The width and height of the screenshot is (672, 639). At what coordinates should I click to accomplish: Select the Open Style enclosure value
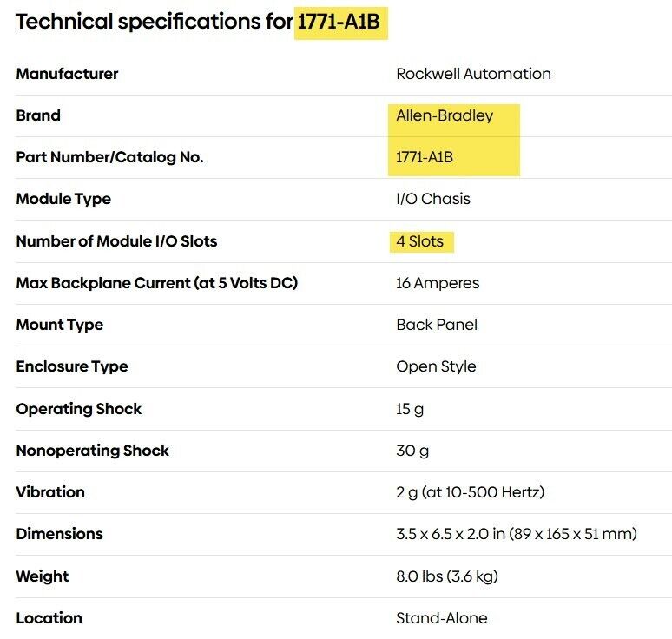click(436, 366)
